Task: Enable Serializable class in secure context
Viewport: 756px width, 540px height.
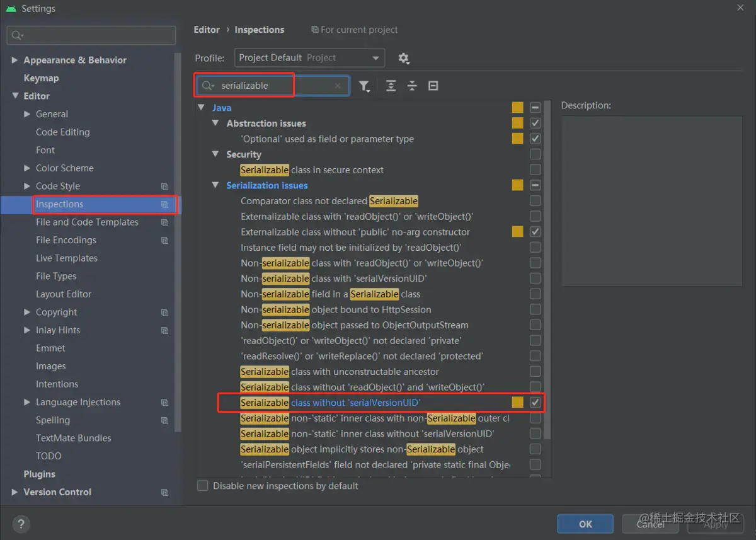Action: click(x=535, y=170)
